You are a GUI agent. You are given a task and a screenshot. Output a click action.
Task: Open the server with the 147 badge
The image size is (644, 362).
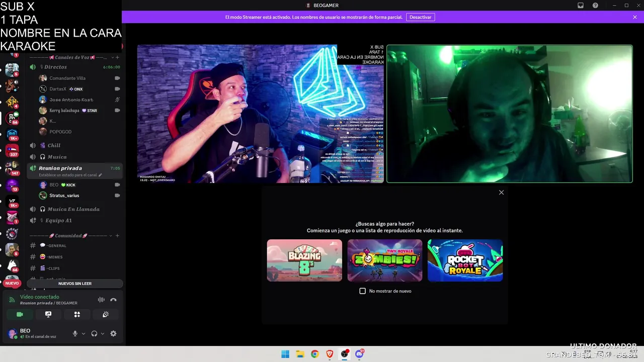pos(12,168)
